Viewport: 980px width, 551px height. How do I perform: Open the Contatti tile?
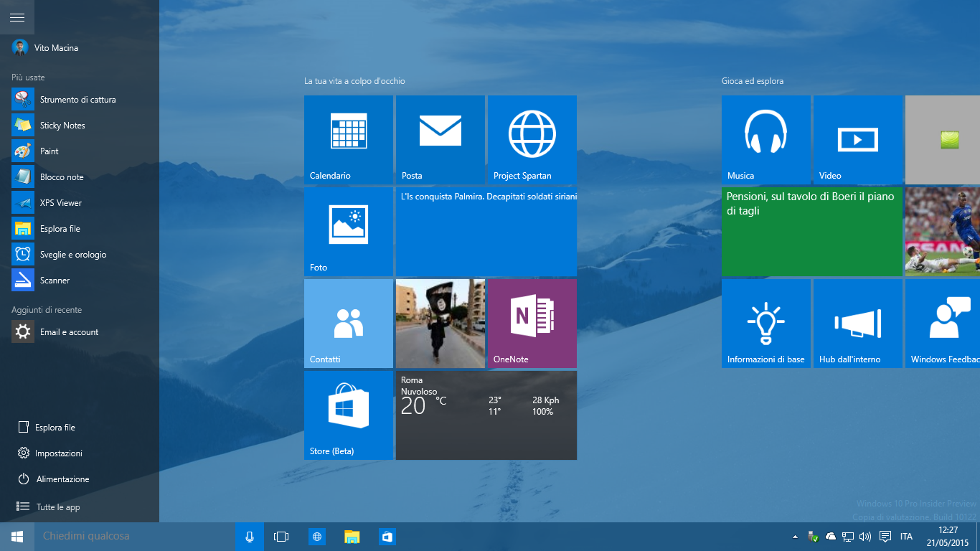point(349,324)
